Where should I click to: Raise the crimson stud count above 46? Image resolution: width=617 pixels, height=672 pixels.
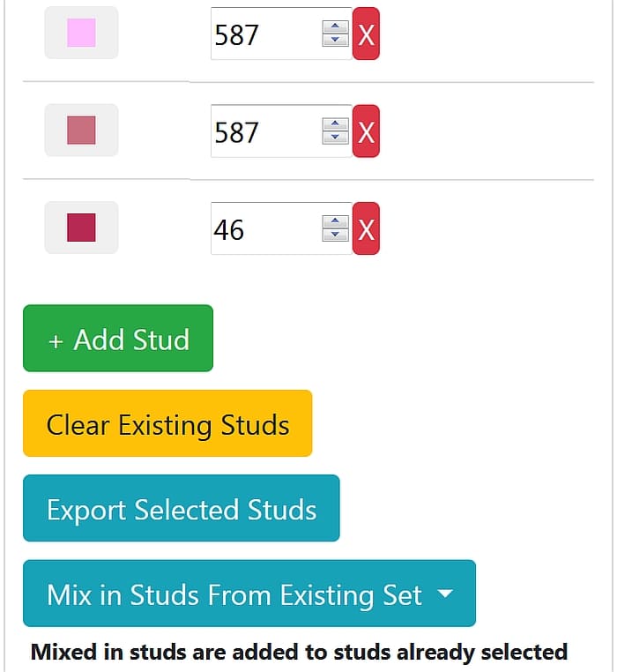click(x=335, y=221)
